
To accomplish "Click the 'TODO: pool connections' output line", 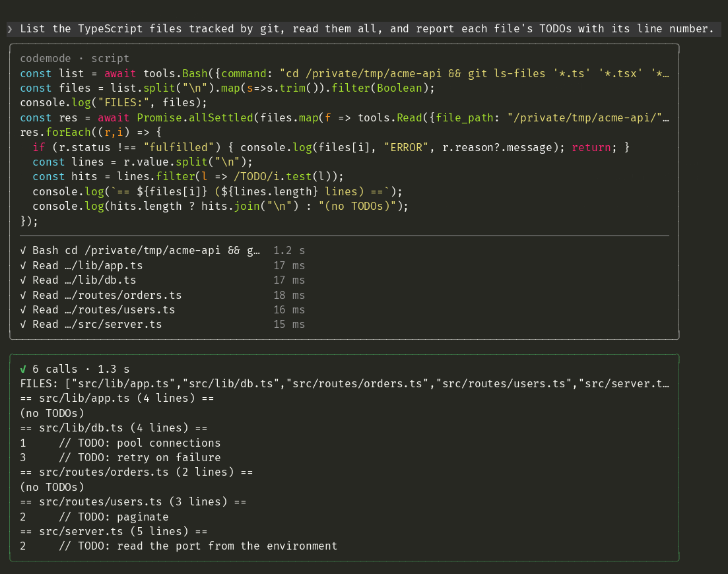I will coord(120,443).
